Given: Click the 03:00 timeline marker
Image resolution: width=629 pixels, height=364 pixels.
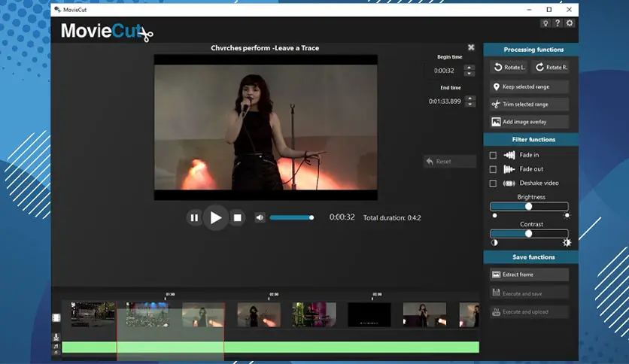Looking at the screenshot, I should pyautogui.click(x=377, y=295).
